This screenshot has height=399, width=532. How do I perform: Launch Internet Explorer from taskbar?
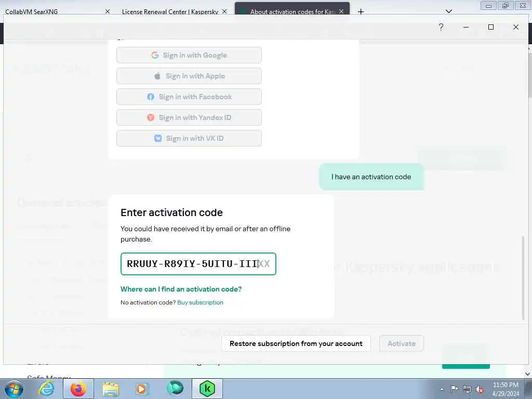[46, 389]
